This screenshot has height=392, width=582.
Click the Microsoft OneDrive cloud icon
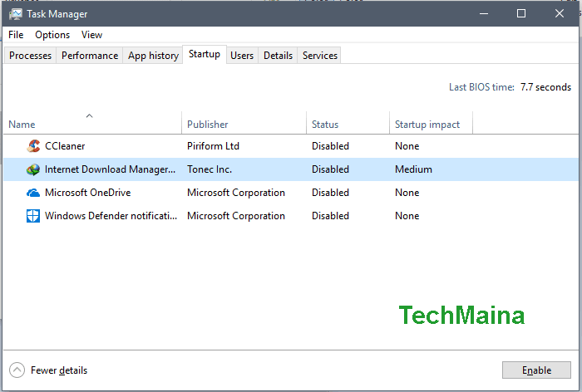[x=33, y=193]
